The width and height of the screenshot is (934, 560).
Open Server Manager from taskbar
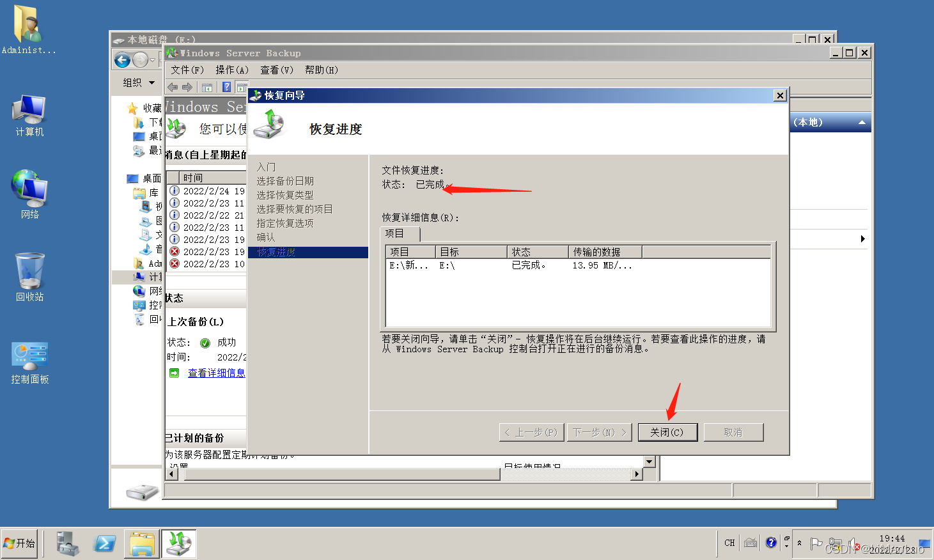[x=66, y=544]
